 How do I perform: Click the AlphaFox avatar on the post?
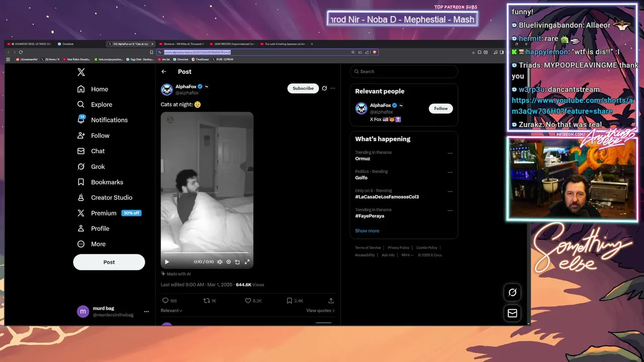tap(167, 89)
